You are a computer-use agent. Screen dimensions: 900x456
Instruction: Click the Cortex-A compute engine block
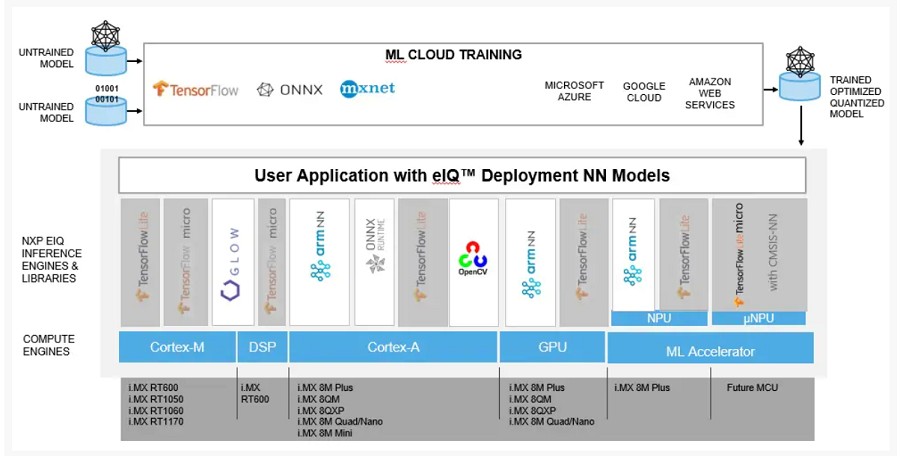(x=393, y=347)
